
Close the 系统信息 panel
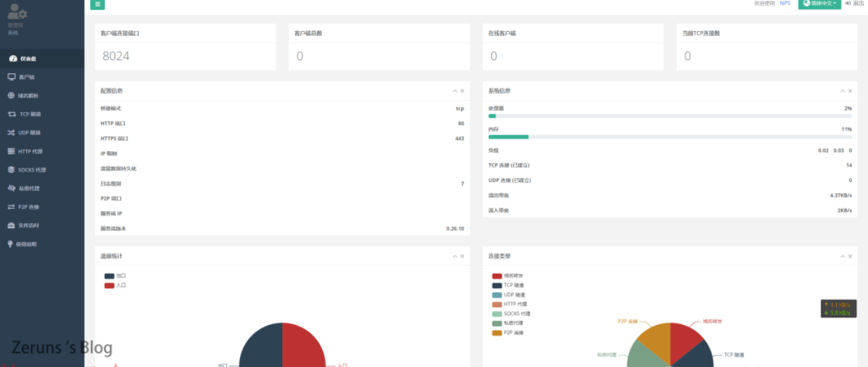coord(849,91)
